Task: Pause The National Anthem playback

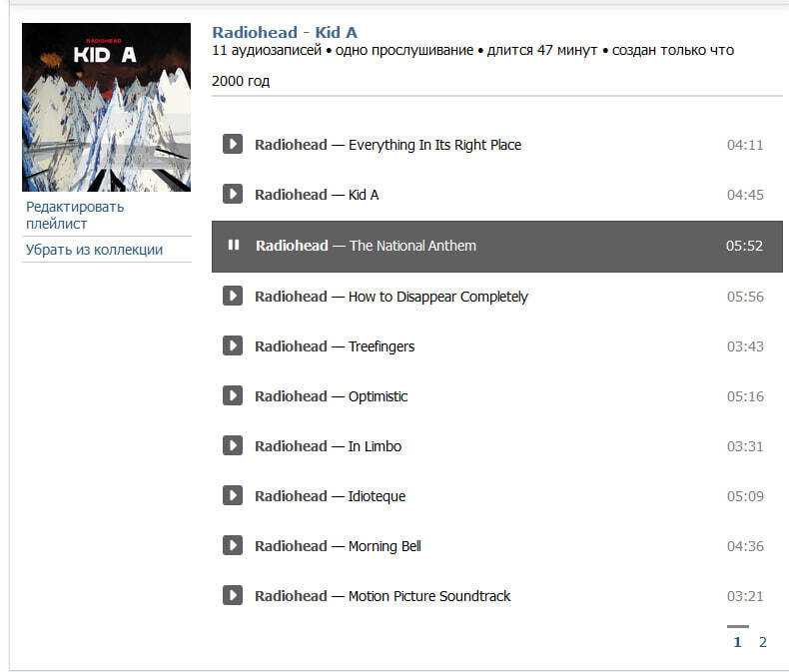Action: [x=234, y=245]
